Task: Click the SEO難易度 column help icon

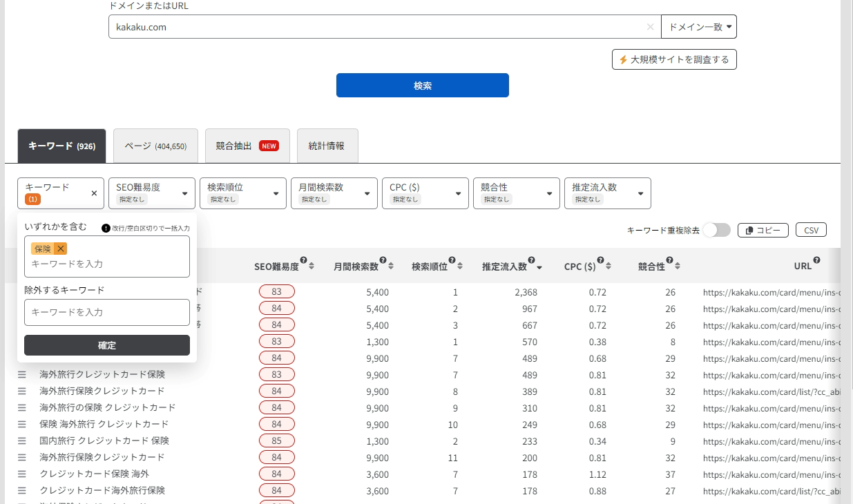Action: coord(304,260)
